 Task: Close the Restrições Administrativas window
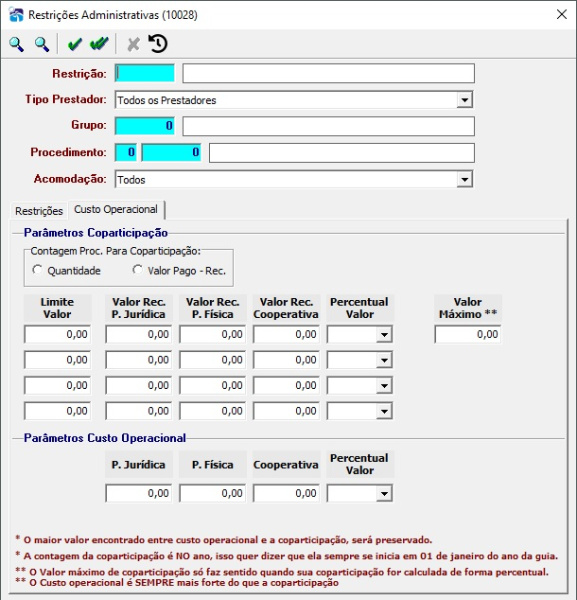[x=561, y=15]
